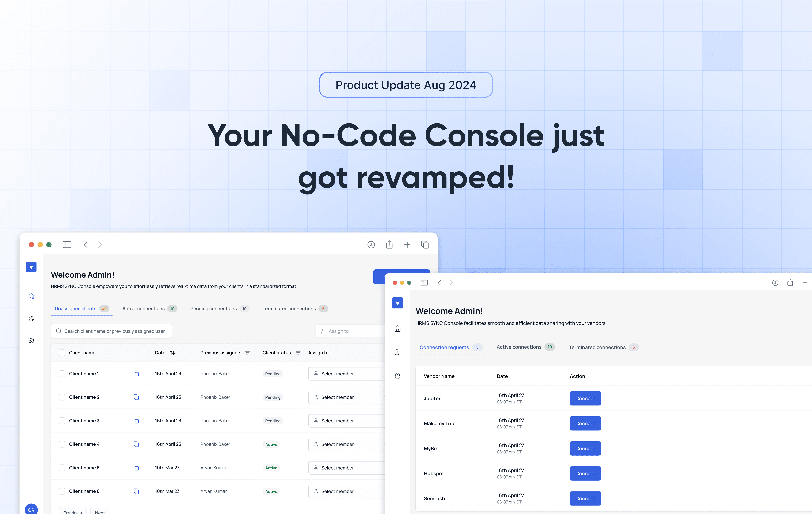Check the Client name 3 checkbox
The image size is (812, 514).
click(62, 421)
